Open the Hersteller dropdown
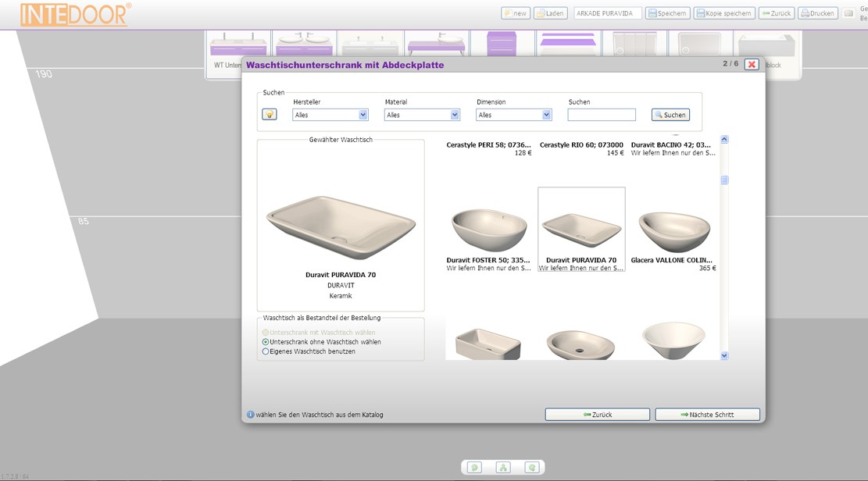The height and width of the screenshot is (481, 868). (x=330, y=115)
